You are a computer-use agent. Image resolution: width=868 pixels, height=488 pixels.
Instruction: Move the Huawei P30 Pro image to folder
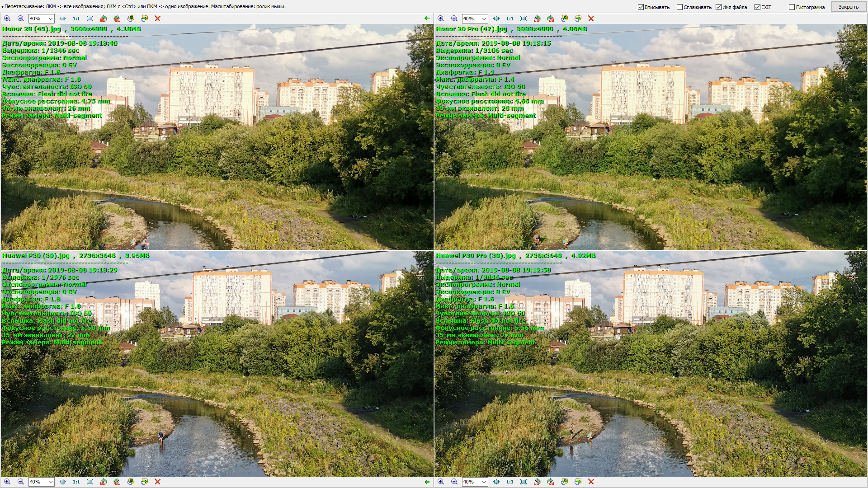click(578, 482)
